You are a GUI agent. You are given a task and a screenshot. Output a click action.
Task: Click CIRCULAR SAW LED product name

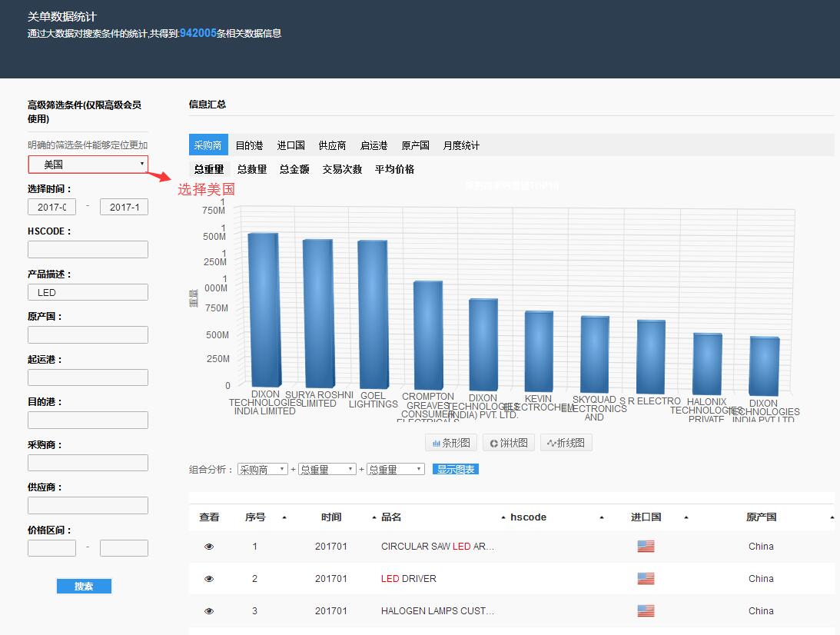pyautogui.click(x=437, y=547)
